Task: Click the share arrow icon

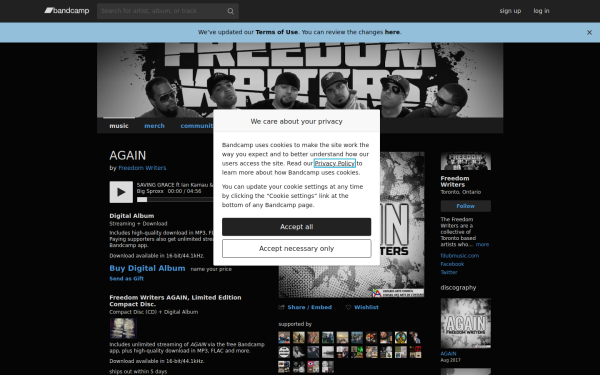Action: (282, 307)
